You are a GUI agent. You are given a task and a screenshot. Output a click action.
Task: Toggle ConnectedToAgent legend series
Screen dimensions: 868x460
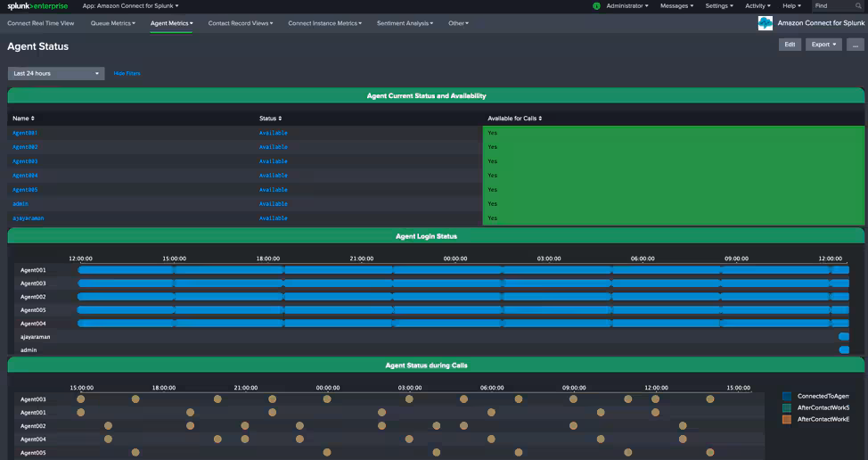tap(823, 396)
